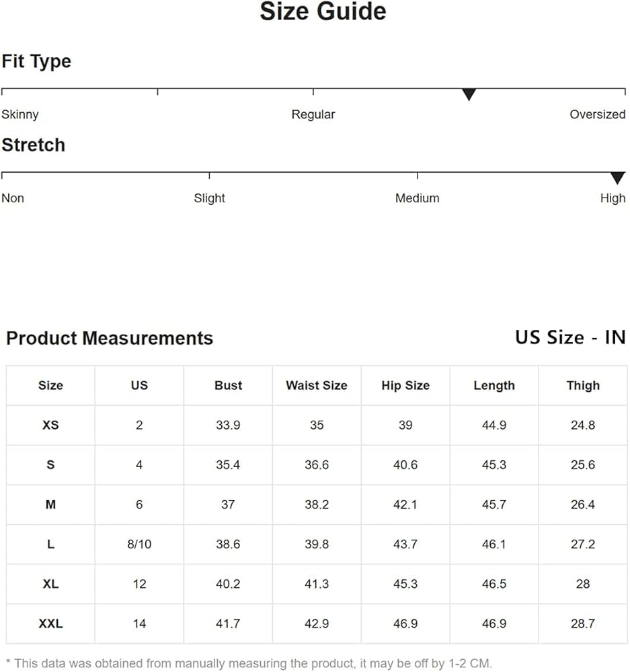Click the Skinny fit label

tap(20, 114)
